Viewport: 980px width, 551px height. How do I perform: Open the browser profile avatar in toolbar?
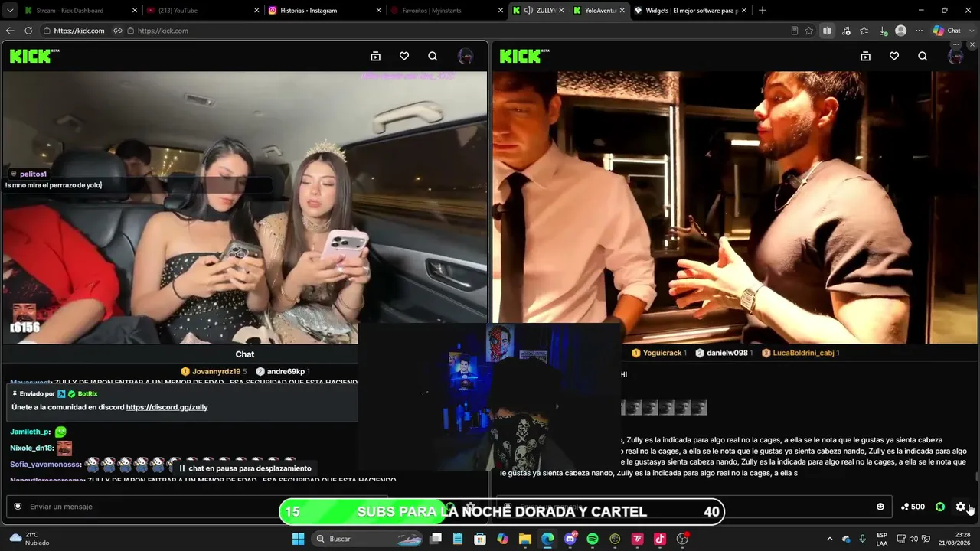click(x=901, y=31)
